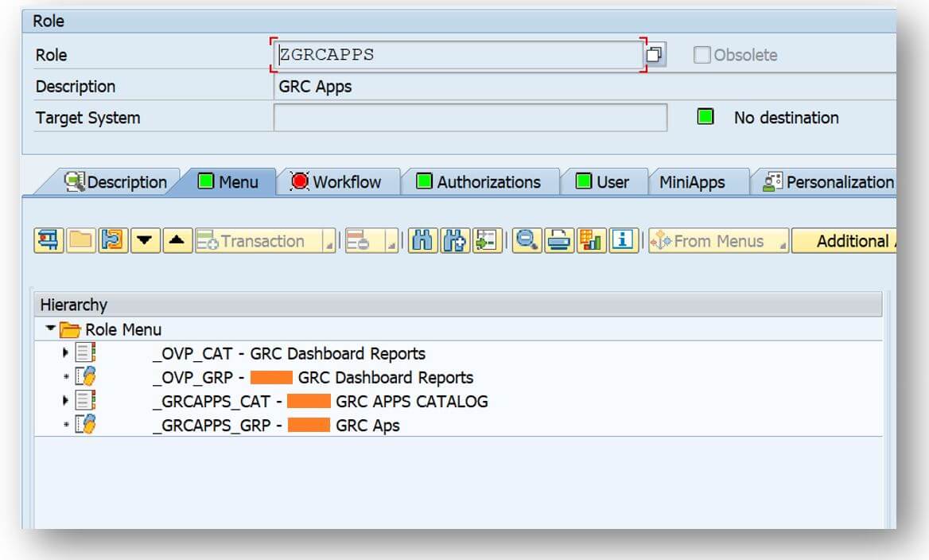
Task: Click the Display magnifier icon
Action: pyautogui.click(x=527, y=240)
